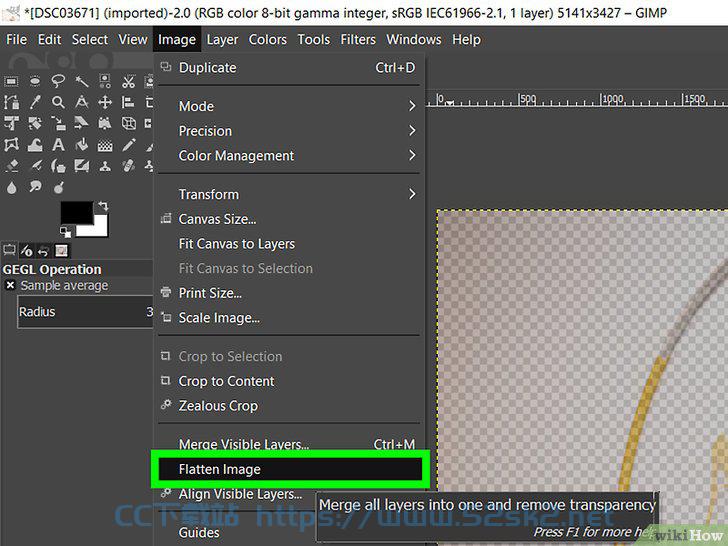Expand the Mode submenu
The width and height of the screenshot is (728, 546).
(289, 106)
